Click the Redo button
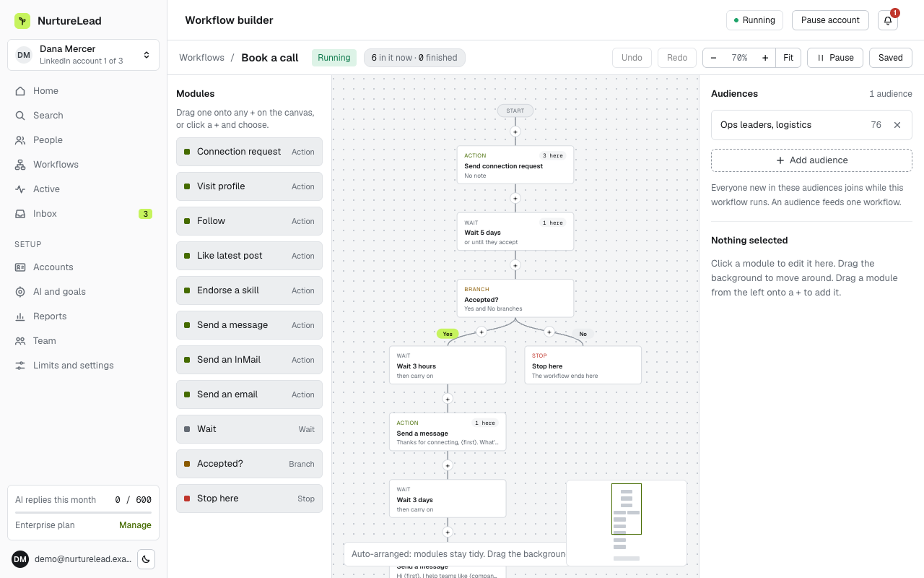The height and width of the screenshot is (578, 924). point(677,58)
